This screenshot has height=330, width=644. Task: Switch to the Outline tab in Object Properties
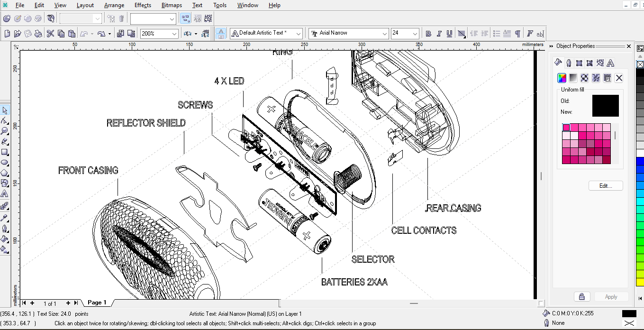[x=569, y=63]
